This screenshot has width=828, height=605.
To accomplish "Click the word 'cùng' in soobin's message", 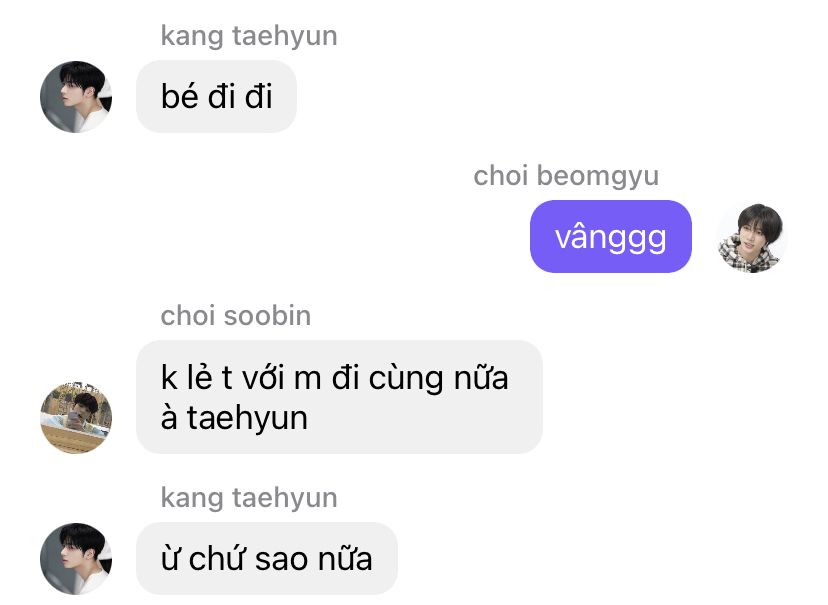I will coord(406,379).
